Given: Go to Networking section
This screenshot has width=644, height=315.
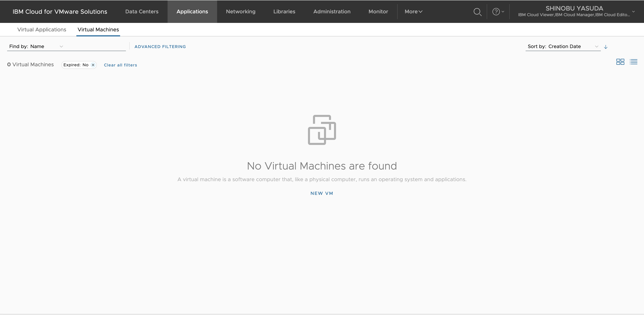Looking at the screenshot, I should 241,12.
